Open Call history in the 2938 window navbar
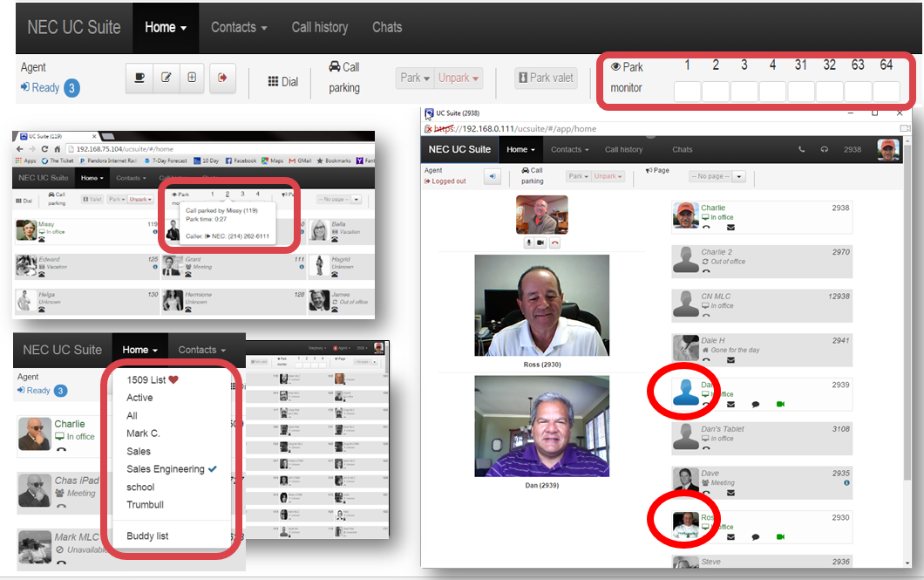Screen dimensions: 924x580 click(623, 150)
